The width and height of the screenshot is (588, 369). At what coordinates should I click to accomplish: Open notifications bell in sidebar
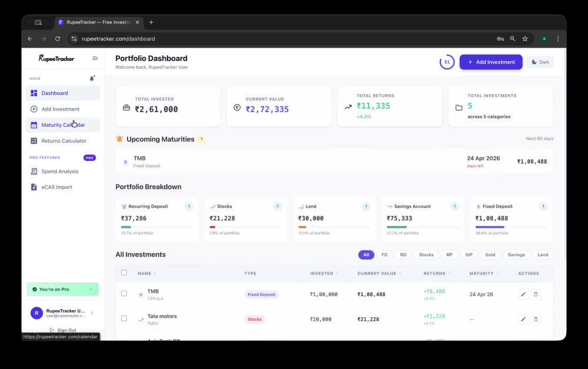92,78
